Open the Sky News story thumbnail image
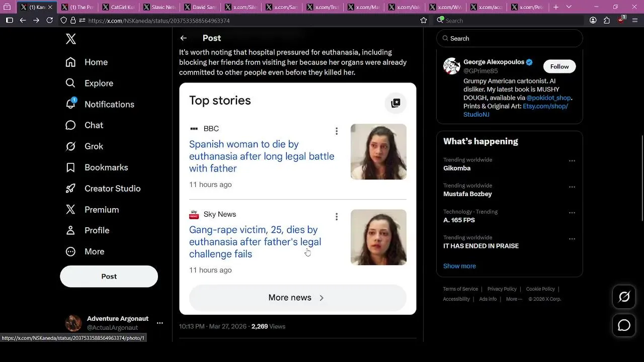The image size is (644, 362). coord(378,237)
